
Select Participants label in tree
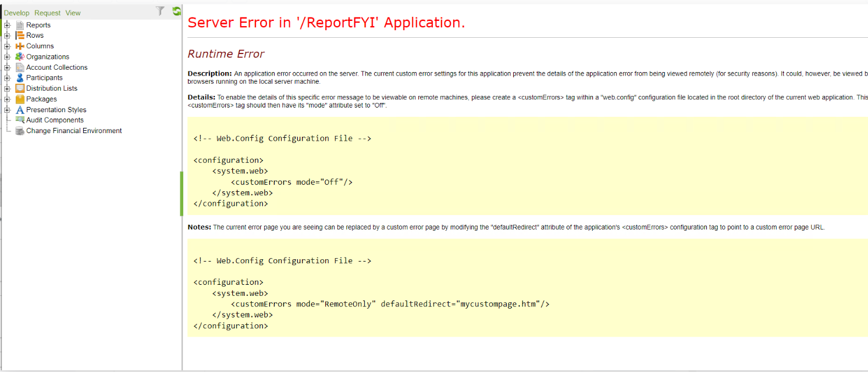[x=44, y=78]
